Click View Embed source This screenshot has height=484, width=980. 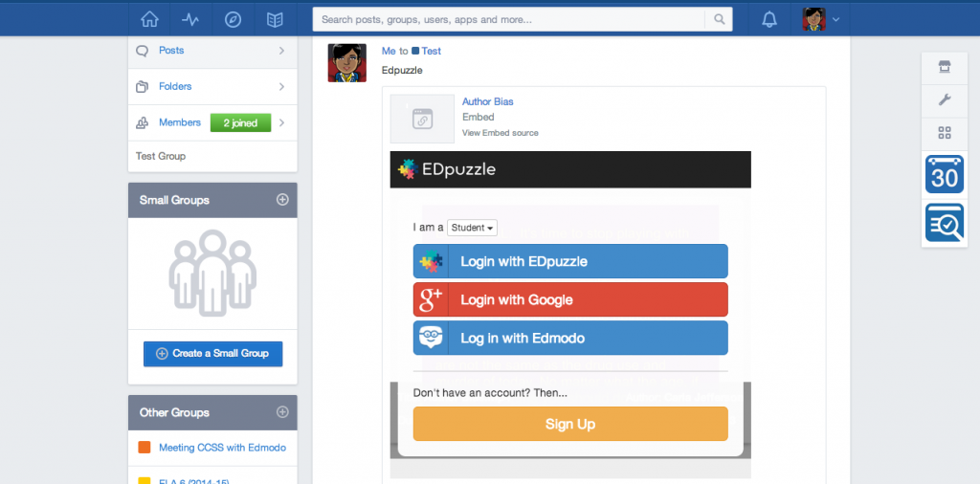(500, 133)
